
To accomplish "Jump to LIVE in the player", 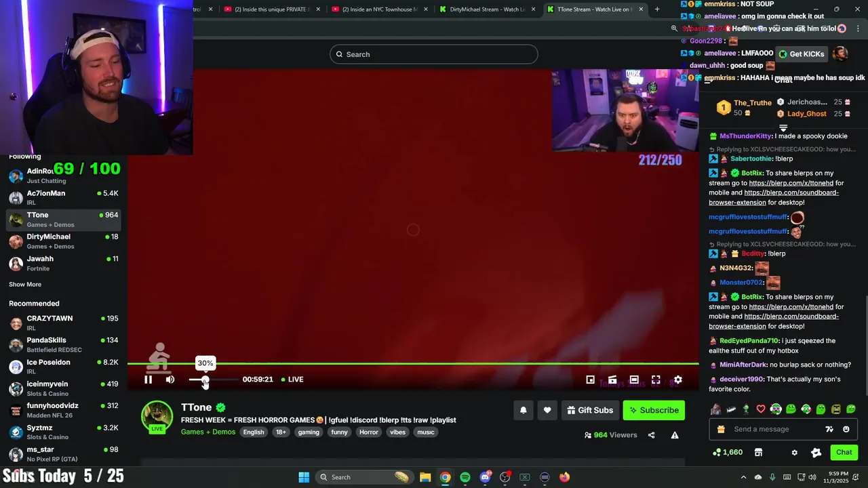I will coord(292,380).
